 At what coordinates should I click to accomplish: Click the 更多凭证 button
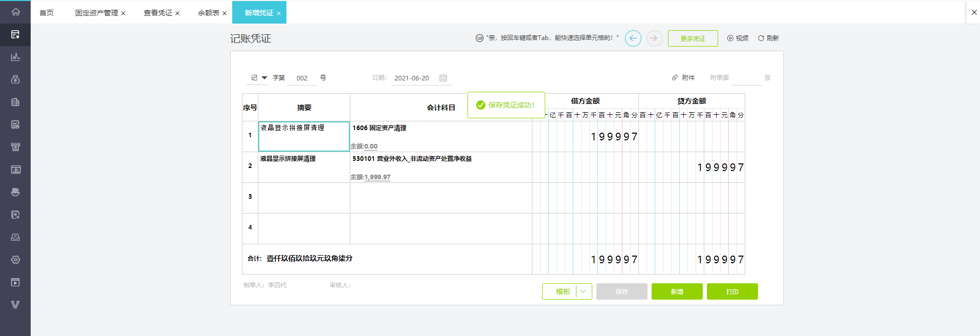point(693,38)
